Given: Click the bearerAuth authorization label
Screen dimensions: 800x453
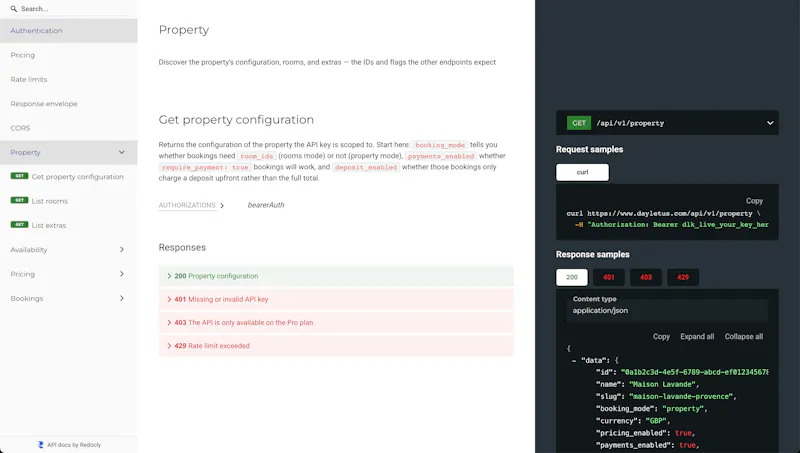Looking at the screenshot, I should click(x=266, y=205).
